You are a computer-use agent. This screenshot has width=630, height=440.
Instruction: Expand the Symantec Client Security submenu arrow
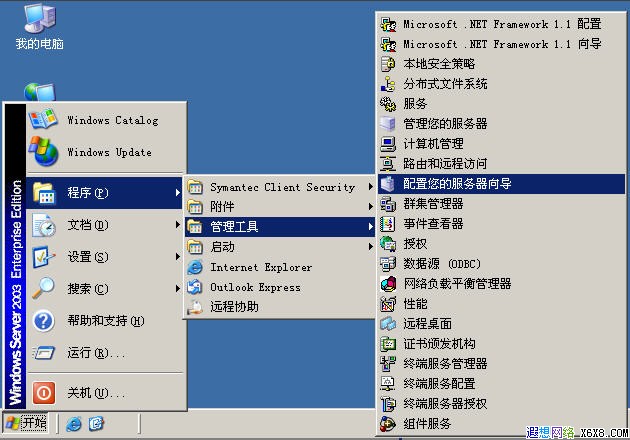pyautogui.click(x=370, y=187)
